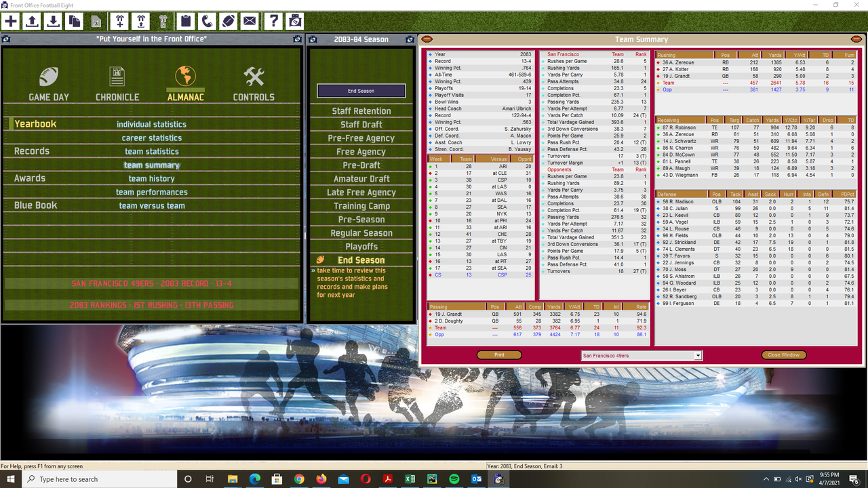Screen dimensions: 868x488
Task: Click the copy documents toolbar icon
Action: click(74, 21)
